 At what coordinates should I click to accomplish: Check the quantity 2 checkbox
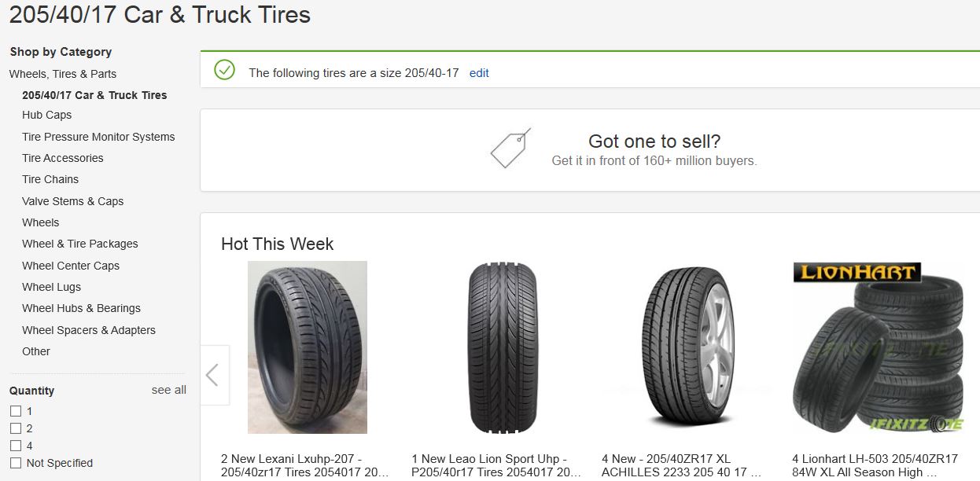point(15,428)
